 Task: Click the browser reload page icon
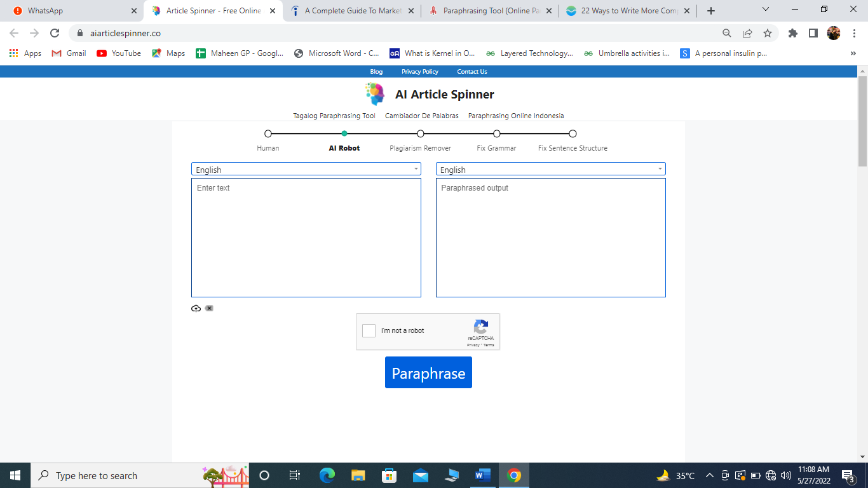55,33
